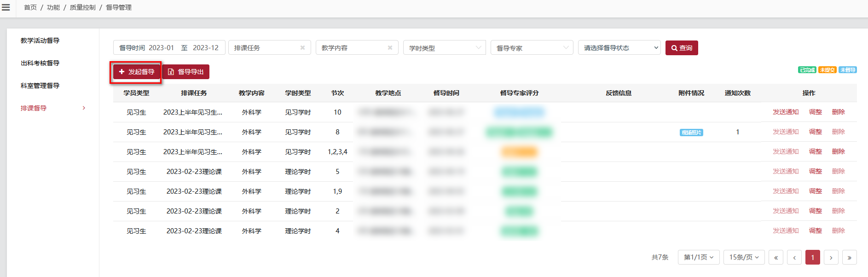
Task: Click the orange score badge in 节次 1,2,3,4 row
Action: [519, 152]
